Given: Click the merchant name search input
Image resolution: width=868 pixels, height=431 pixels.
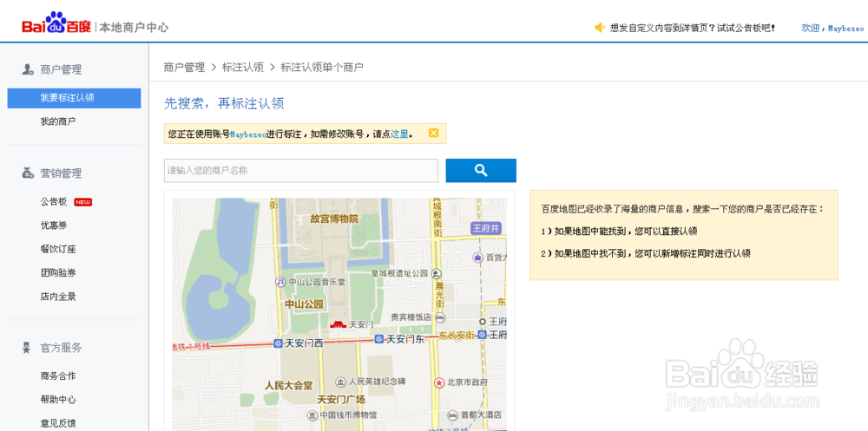Looking at the screenshot, I should [x=300, y=171].
